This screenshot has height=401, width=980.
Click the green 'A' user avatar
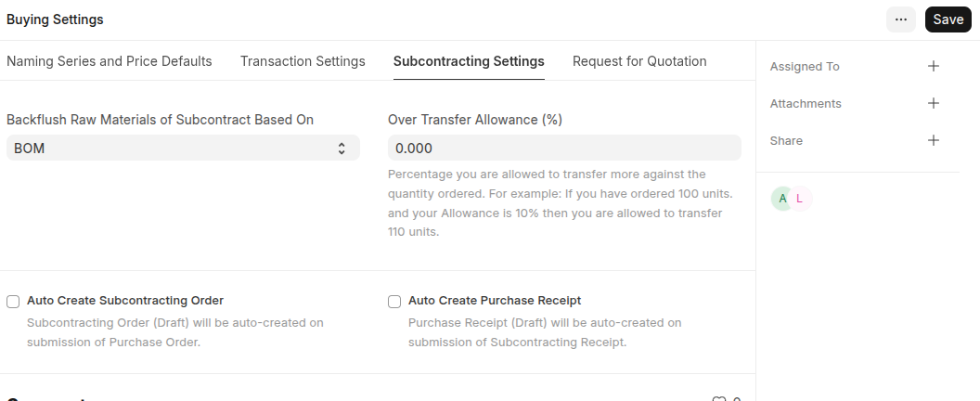click(x=782, y=199)
